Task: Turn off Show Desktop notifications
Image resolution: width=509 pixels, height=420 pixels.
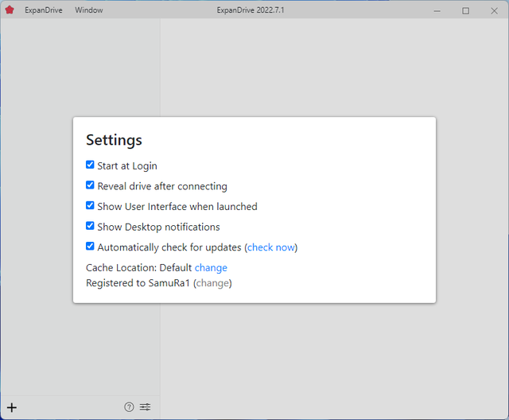Action: pyautogui.click(x=90, y=227)
